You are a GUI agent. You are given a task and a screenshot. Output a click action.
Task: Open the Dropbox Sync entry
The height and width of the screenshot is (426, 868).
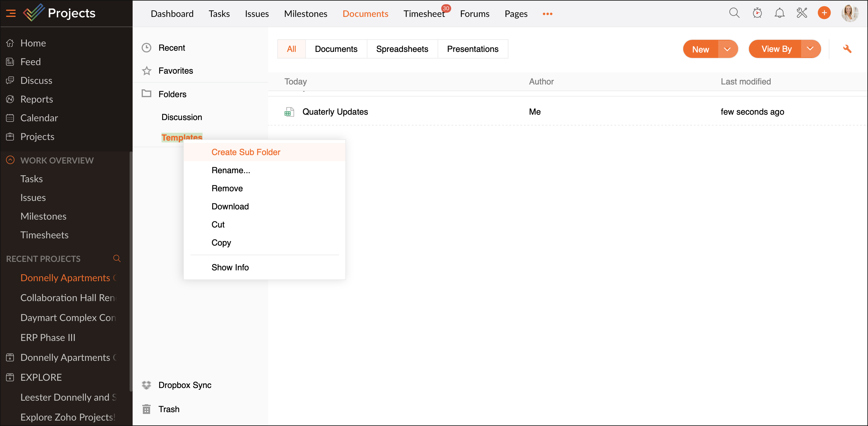[x=185, y=385]
